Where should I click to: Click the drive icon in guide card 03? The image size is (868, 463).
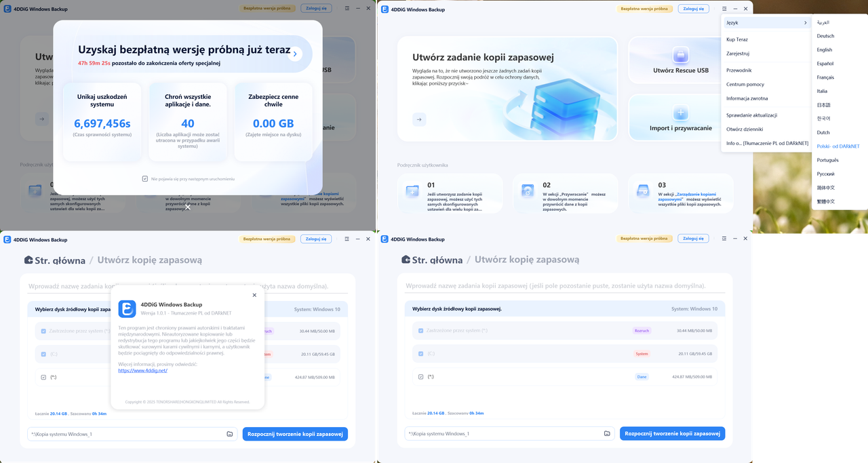coord(643,192)
